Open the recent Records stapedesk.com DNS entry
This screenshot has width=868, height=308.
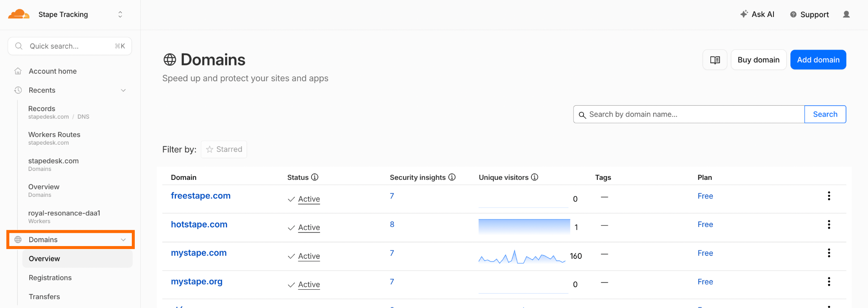59,112
